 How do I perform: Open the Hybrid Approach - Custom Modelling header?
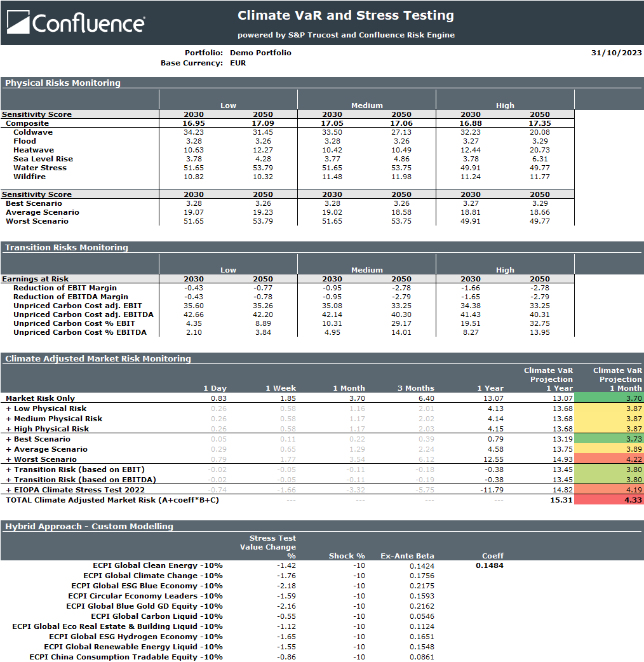(x=89, y=526)
